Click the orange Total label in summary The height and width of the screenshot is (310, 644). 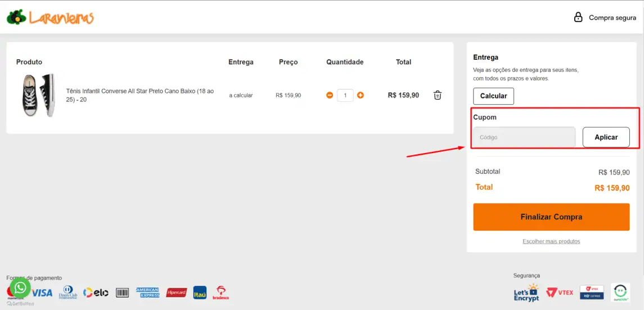pyautogui.click(x=484, y=187)
